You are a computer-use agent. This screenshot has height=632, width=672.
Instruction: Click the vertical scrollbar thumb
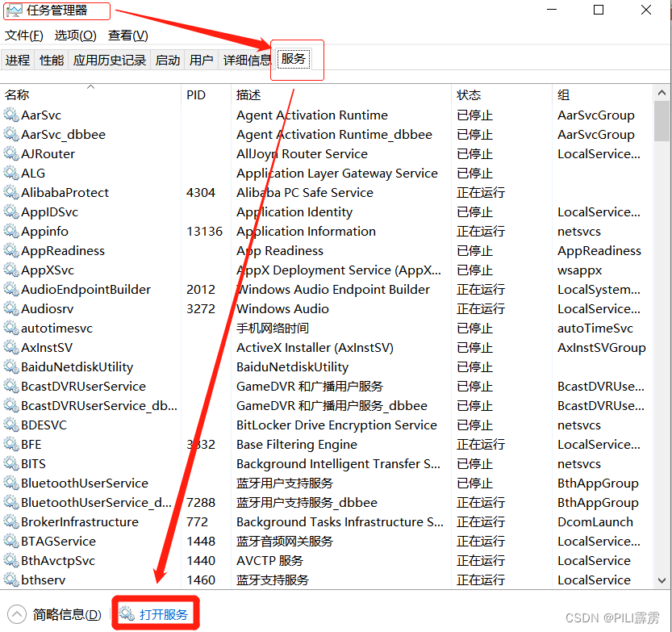(662, 121)
